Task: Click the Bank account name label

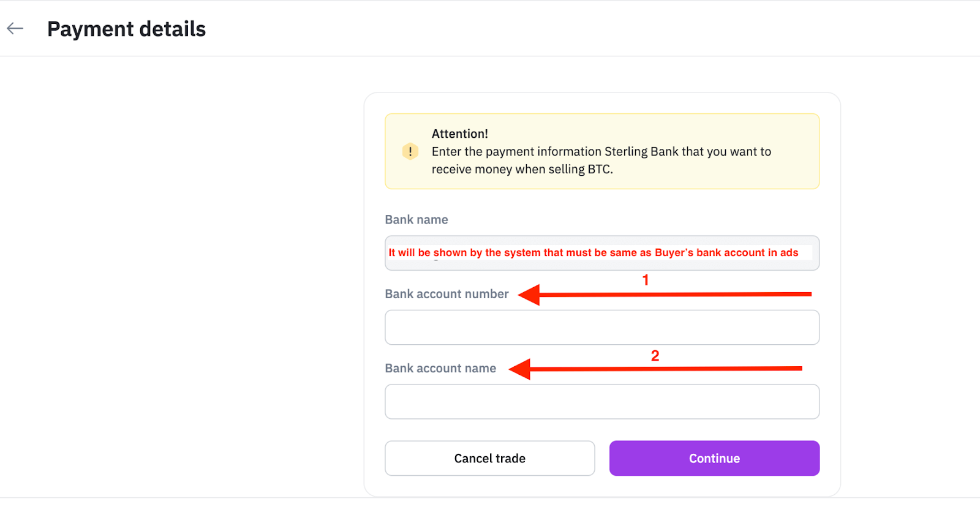Action: coord(440,368)
